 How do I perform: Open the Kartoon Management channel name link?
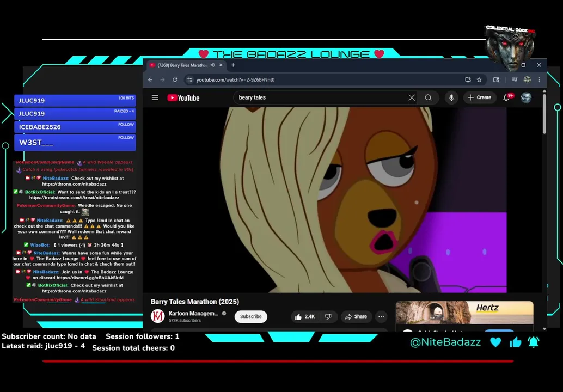(193, 314)
